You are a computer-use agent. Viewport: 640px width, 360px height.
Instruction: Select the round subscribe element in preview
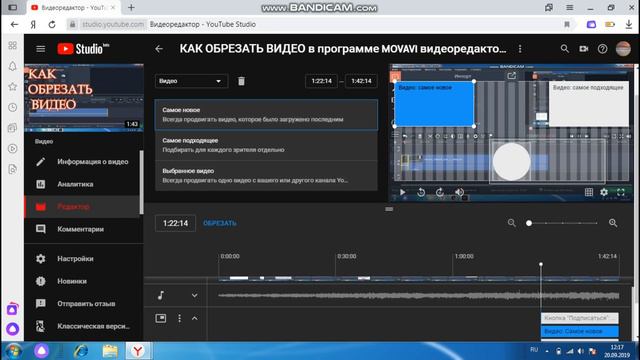click(x=511, y=162)
